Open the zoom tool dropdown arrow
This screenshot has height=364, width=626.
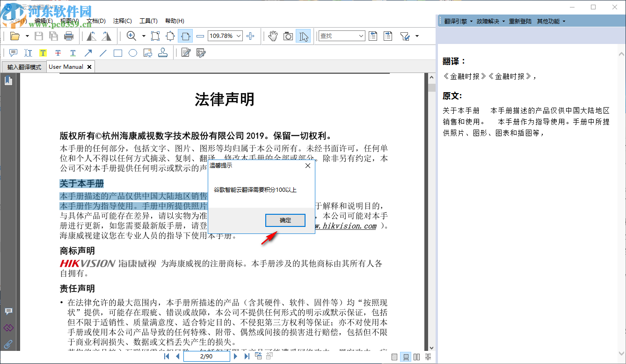click(x=144, y=36)
